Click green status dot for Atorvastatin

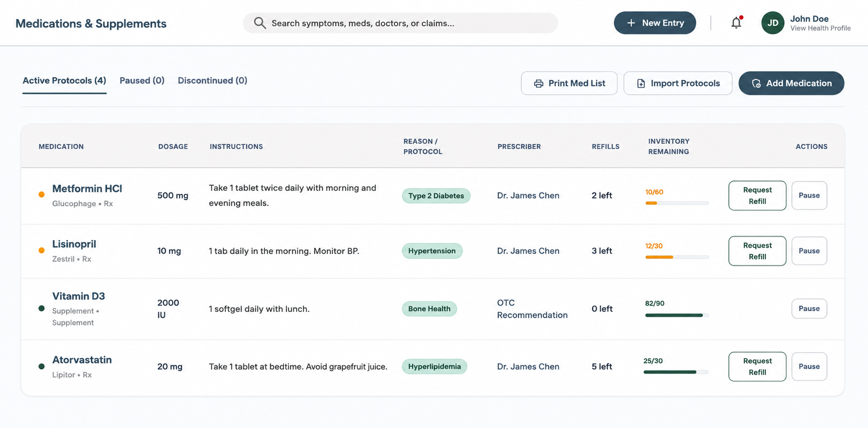pos(42,366)
